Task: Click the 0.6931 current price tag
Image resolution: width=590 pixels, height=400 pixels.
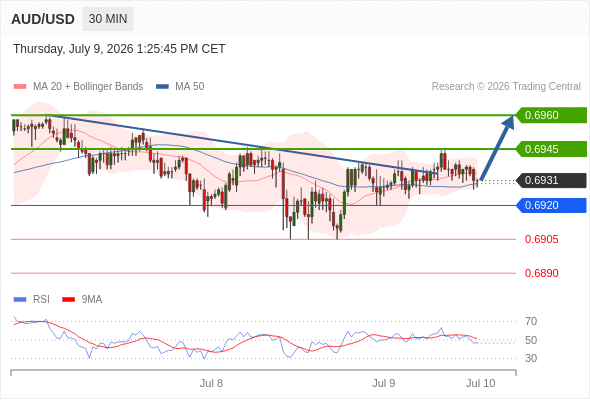Action: point(551,180)
